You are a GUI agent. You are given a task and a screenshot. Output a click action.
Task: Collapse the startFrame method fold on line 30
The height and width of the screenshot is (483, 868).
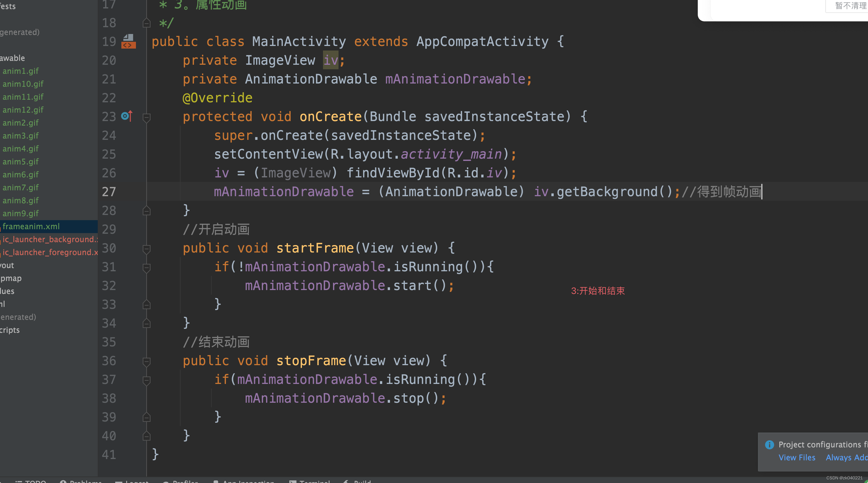(146, 249)
